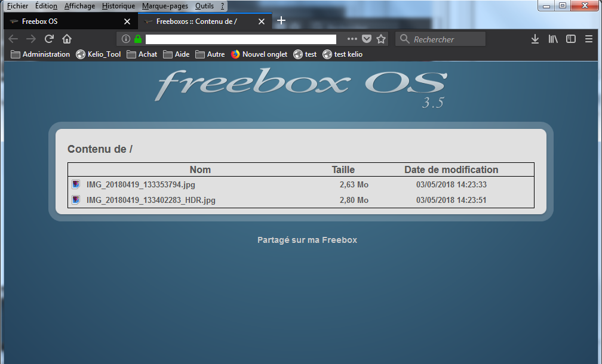This screenshot has height=364, width=602.
Task: Select the date 03/05/2018 14:23:51
Action: pos(451,200)
